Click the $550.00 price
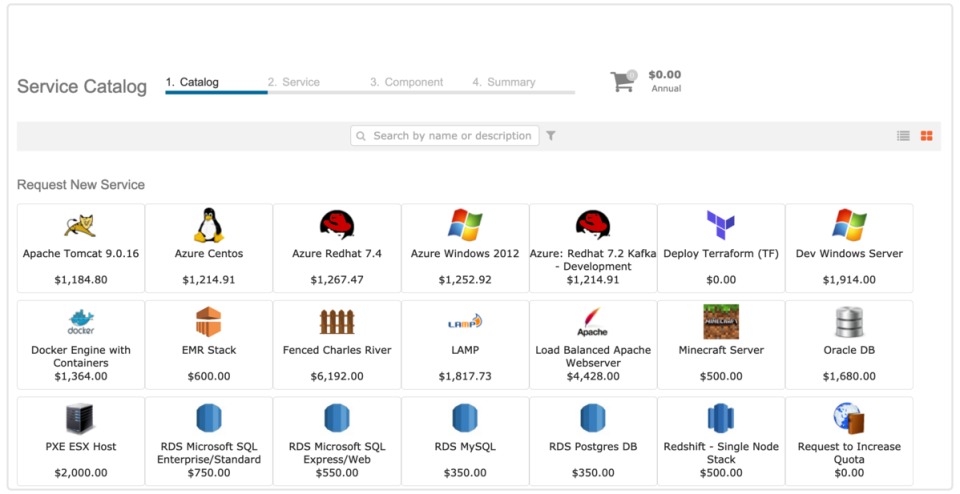Viewport: 960px width, 494px height. [x=337, y=473]
